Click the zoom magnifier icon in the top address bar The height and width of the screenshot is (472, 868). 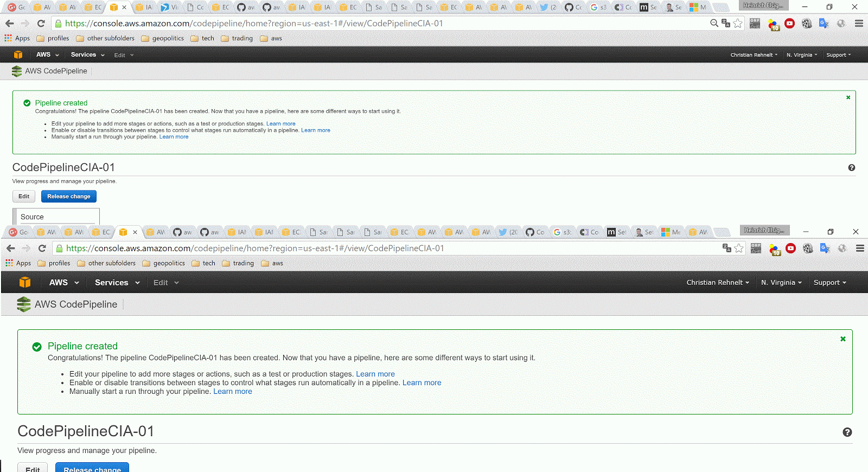click(x=714, y=23)
